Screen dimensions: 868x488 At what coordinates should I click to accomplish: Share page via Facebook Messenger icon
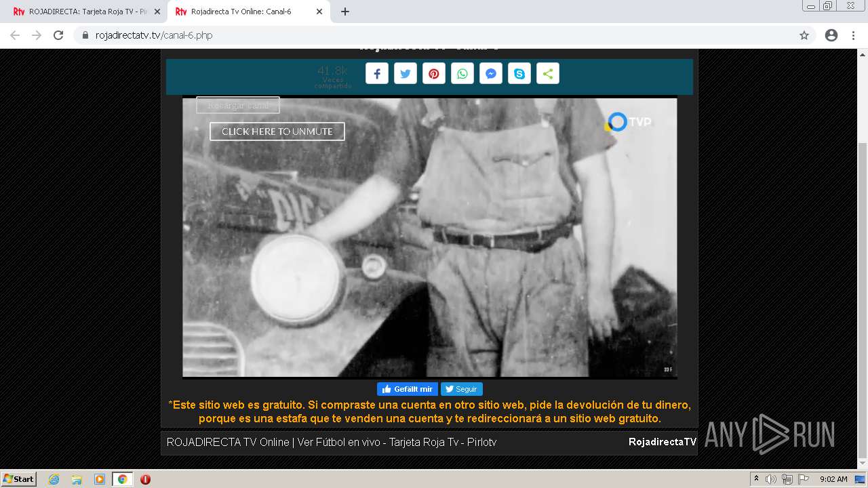(491, 74)
